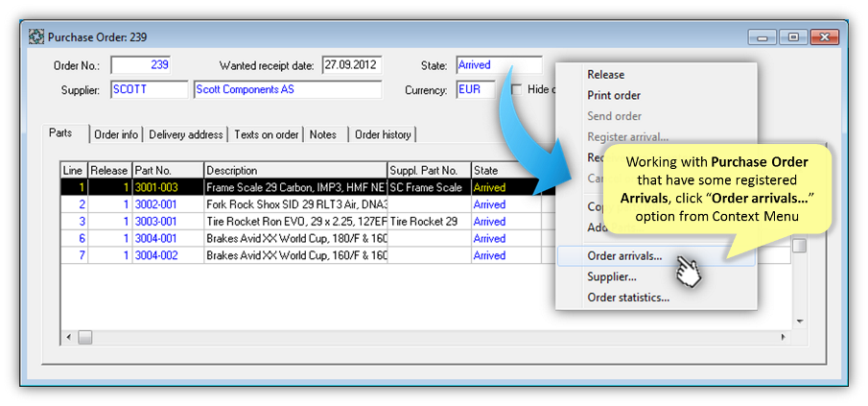Click the Wanted receipt date field
Viewport: 868px width, 406px height.
tap(351, 65)
